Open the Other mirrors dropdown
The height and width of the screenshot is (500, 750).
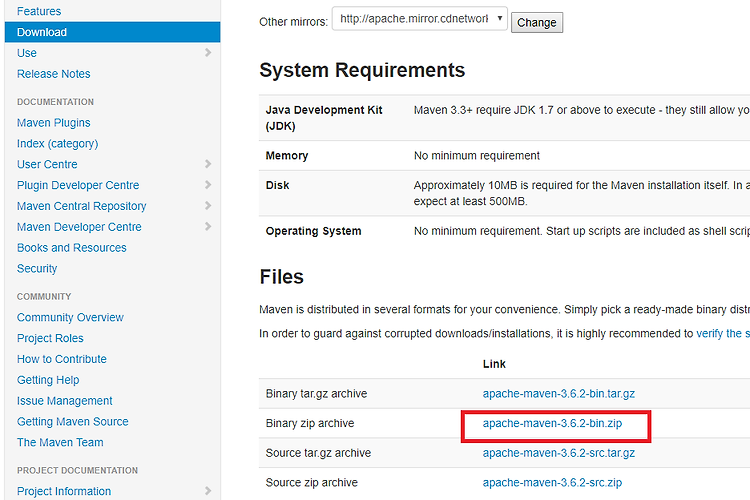pos(419,19)
